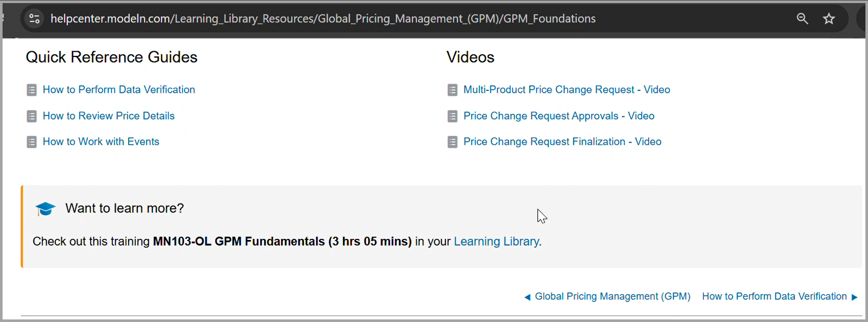Viewport: 868px width, 322px height.
Task: Open How to Work with Events guide
Action: click(x=100, y=142)
